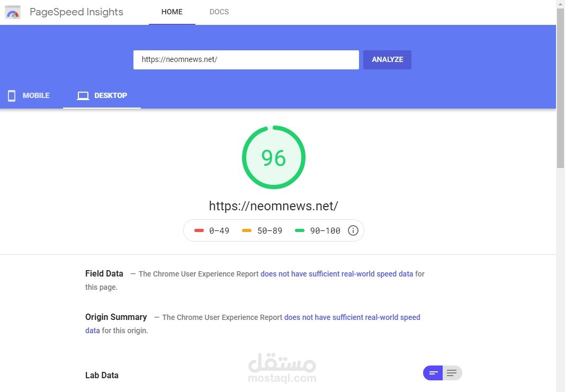The height and width of the screenshot is (392, 565).
Task: Follow the Origin Summary speed data link
Action: tap(352, 317)
